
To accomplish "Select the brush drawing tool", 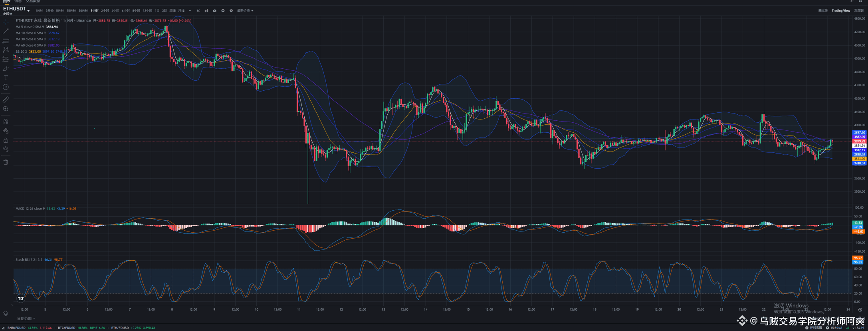I will (6, 68).
